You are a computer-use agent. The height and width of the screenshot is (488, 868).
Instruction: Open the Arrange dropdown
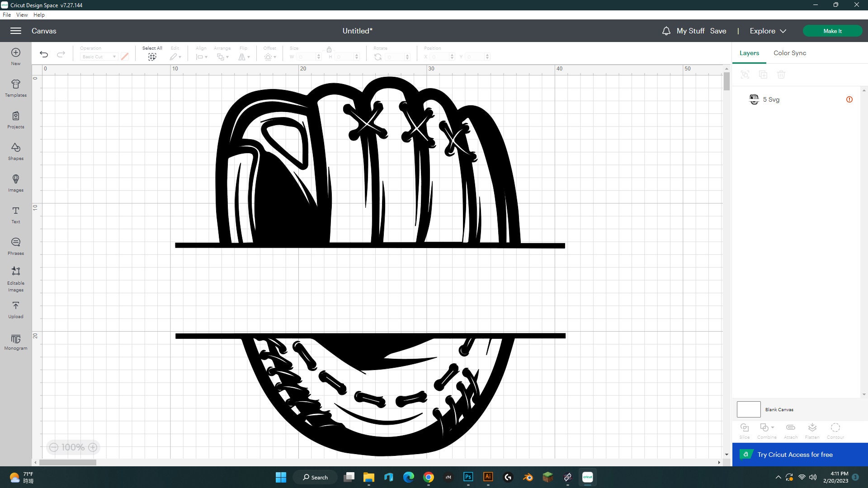[222, 56]
